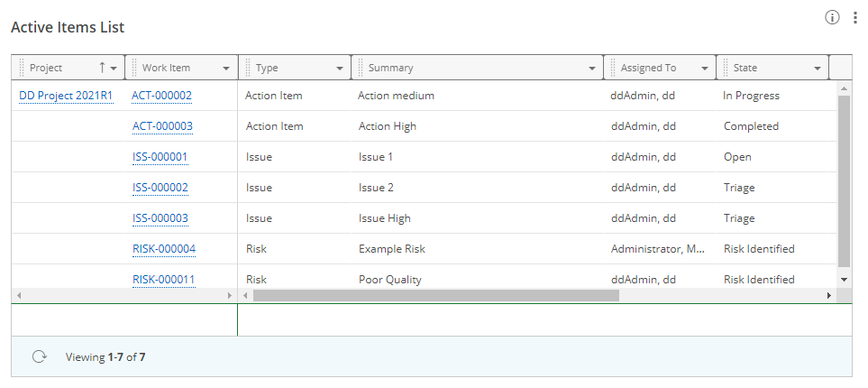Open the Summary column dropdown arrow
The width and height of the screenshot is (868, 388).
pos(592,69)
